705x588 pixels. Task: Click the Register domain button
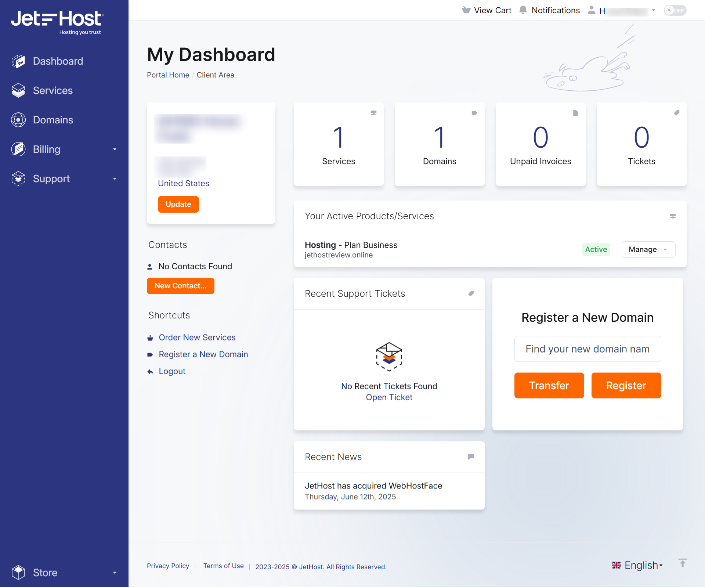(x=626, y=386)
